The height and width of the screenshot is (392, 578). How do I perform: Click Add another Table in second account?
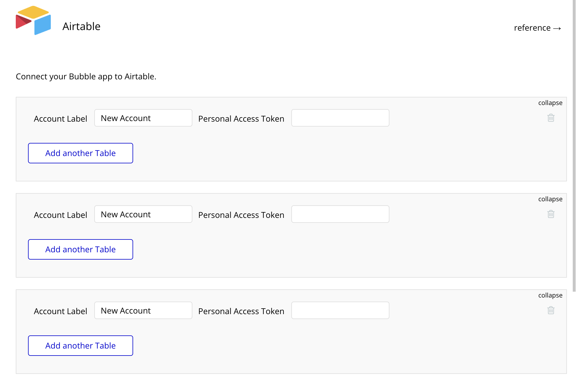81,249
